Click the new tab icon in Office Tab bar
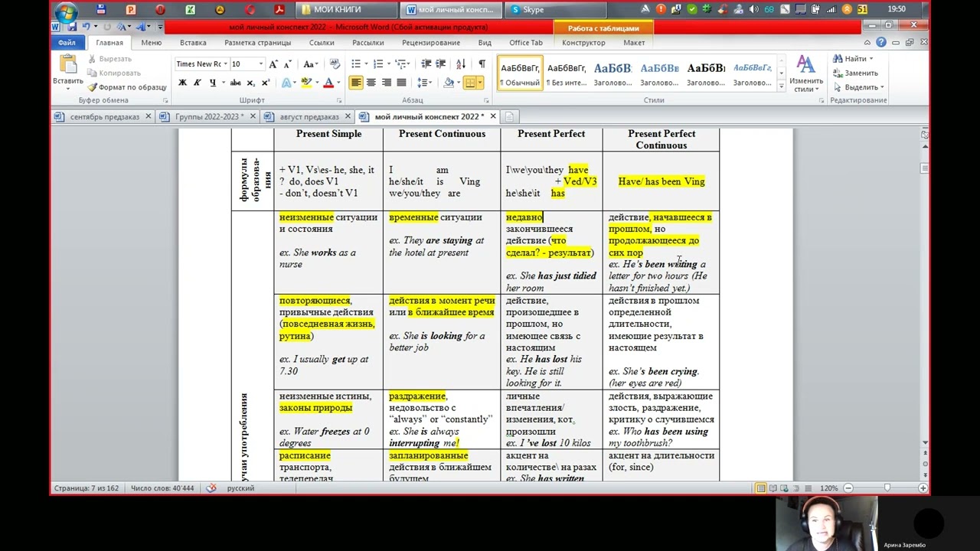 [x=509, y=116]
